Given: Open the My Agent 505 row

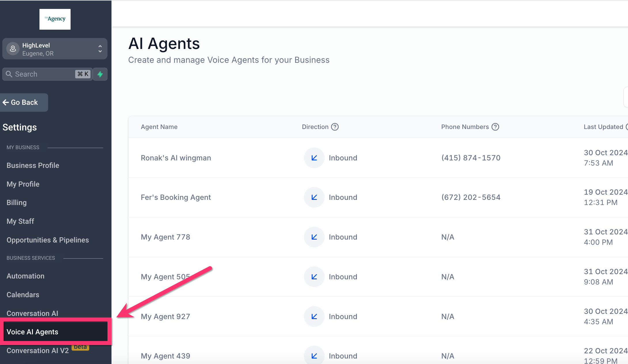Looking at the screenshot, I should click(x=165, y=277).
